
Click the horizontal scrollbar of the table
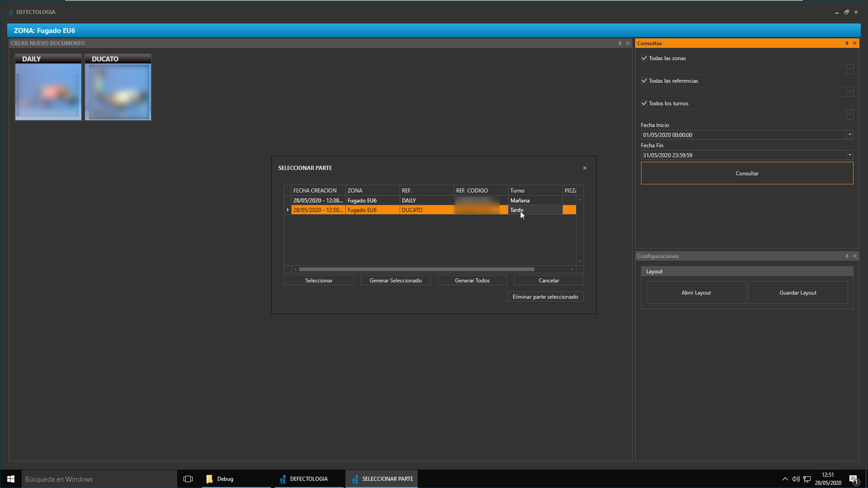[x=416, y=269]
